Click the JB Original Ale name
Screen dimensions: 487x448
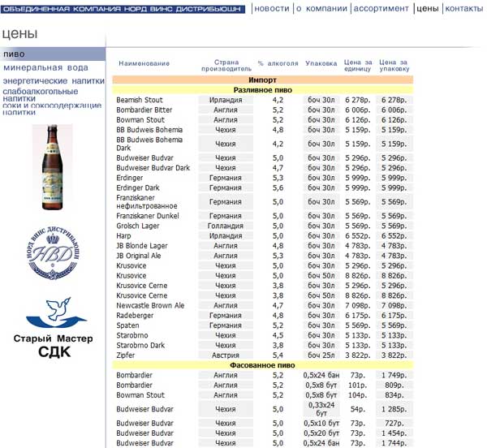[x=139, y=256]
